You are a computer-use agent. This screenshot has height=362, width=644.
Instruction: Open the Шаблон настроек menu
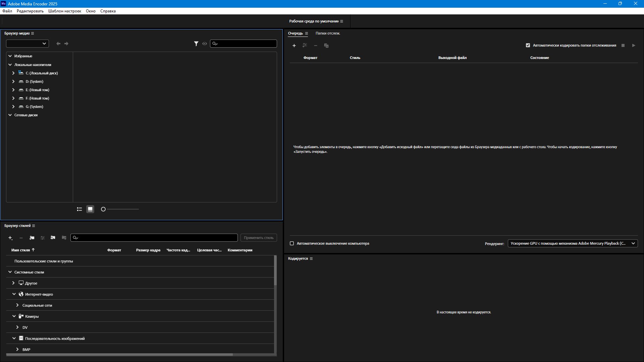65,11
